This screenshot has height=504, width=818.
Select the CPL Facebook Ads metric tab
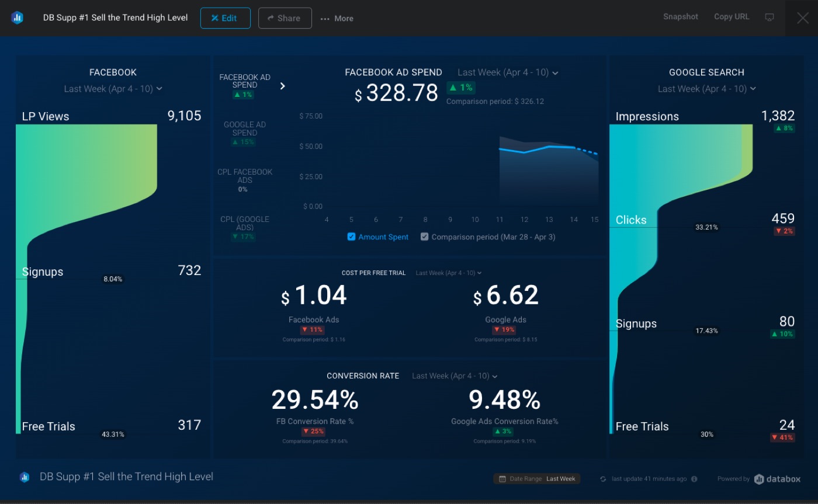pyautogui.click(x=245, y=180)
